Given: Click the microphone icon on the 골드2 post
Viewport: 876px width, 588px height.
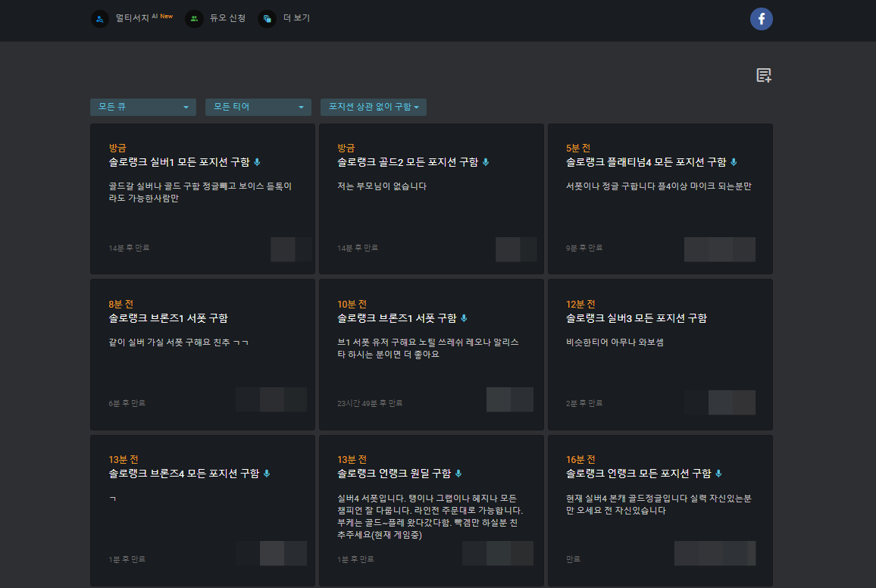Looking at the screenshot, I should click(486, 161).
